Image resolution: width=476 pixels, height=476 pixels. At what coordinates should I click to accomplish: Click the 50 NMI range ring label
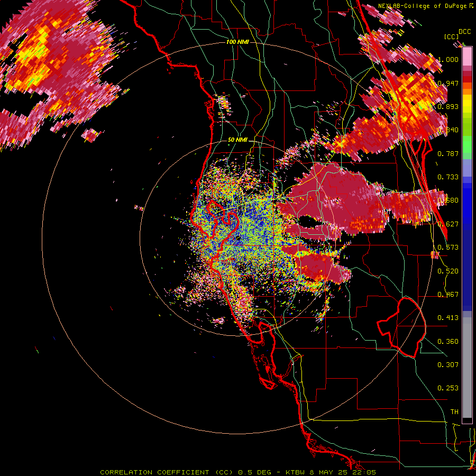click(237, 140)
